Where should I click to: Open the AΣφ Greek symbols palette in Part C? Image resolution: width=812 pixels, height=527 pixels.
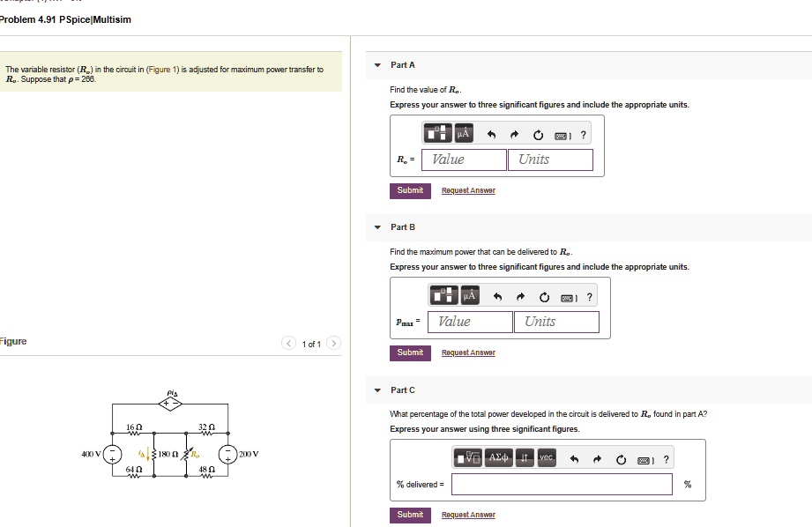coord(498,457)
